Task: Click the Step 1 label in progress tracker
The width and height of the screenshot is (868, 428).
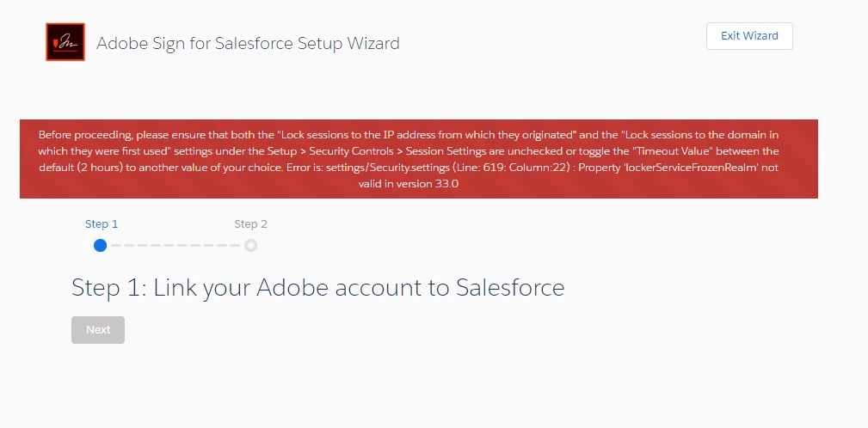Action: 102,224
